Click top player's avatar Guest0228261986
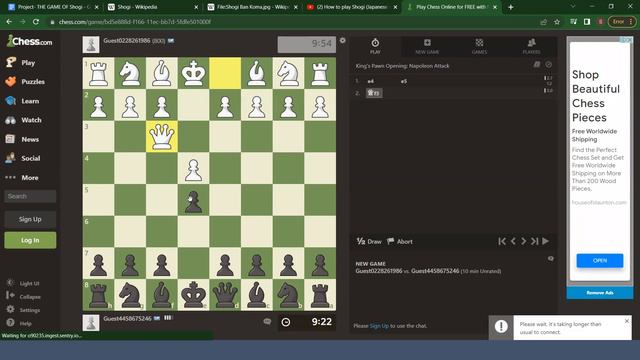The height and width of the screenshot is (360, 640). click(x=91, y=44)
